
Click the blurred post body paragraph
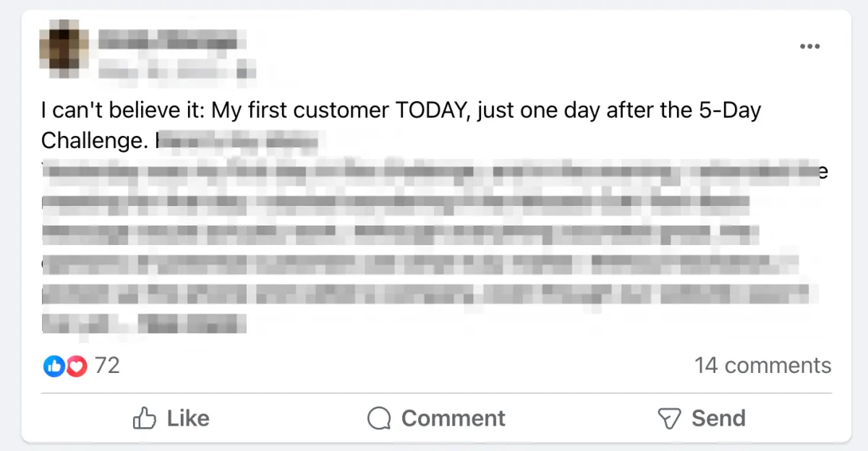(x=434, y=248)
